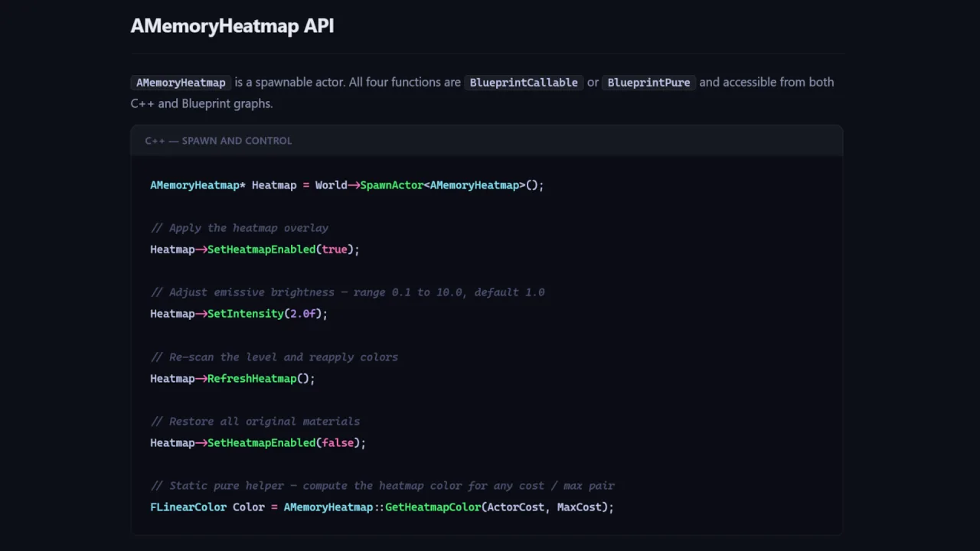Viewport: 980px width, 551px height.
Task: Click the 'true' keyword in code
Action: [334, 249]
